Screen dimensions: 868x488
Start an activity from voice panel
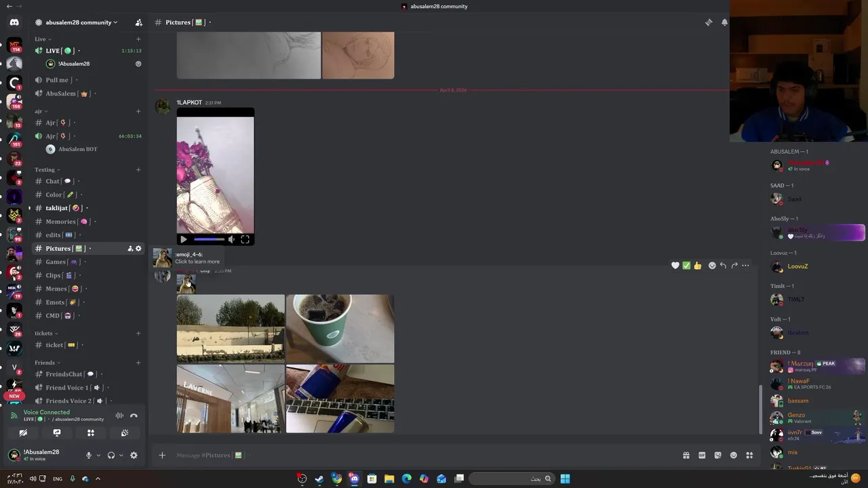[x=91, y=432]
